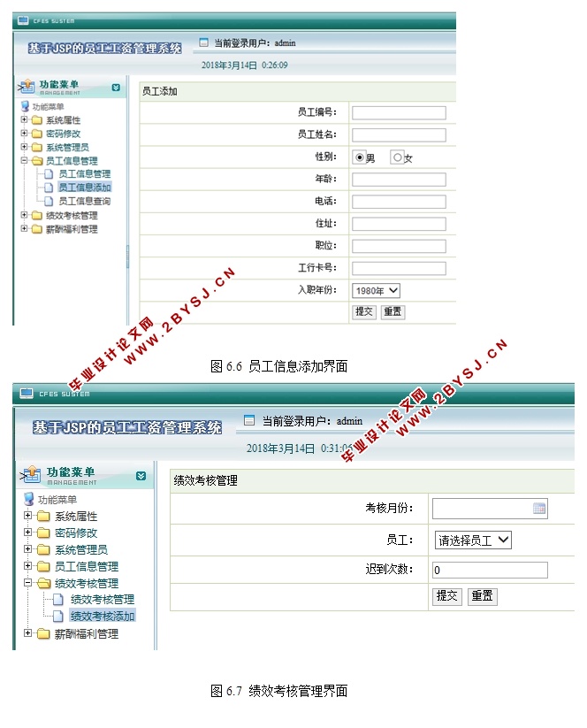The height and width of the screenshot is (728, 587).
Task: Collapse function menu arrow icon in bottom screenshot
Action: click(141, 476)
